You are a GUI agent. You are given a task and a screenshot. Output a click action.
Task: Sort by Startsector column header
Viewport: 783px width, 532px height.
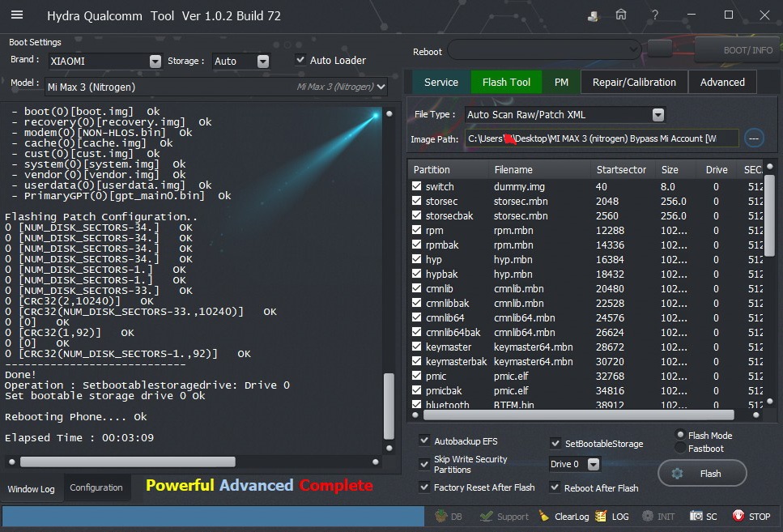621,169
